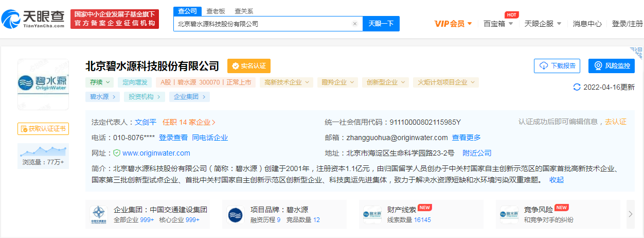Open the 天眼企服 dropdown menu

pyautogui.click(x=543, y=24)
